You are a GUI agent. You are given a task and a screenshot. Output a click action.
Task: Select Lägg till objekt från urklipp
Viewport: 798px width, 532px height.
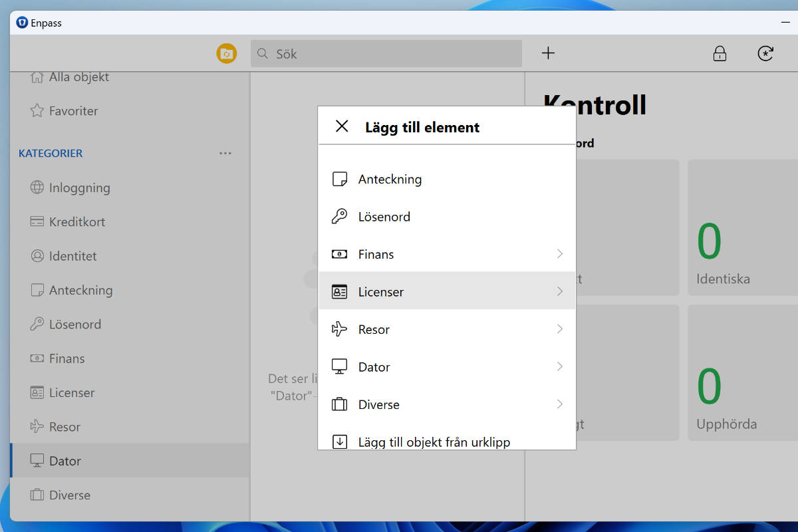tap(447, 439)
